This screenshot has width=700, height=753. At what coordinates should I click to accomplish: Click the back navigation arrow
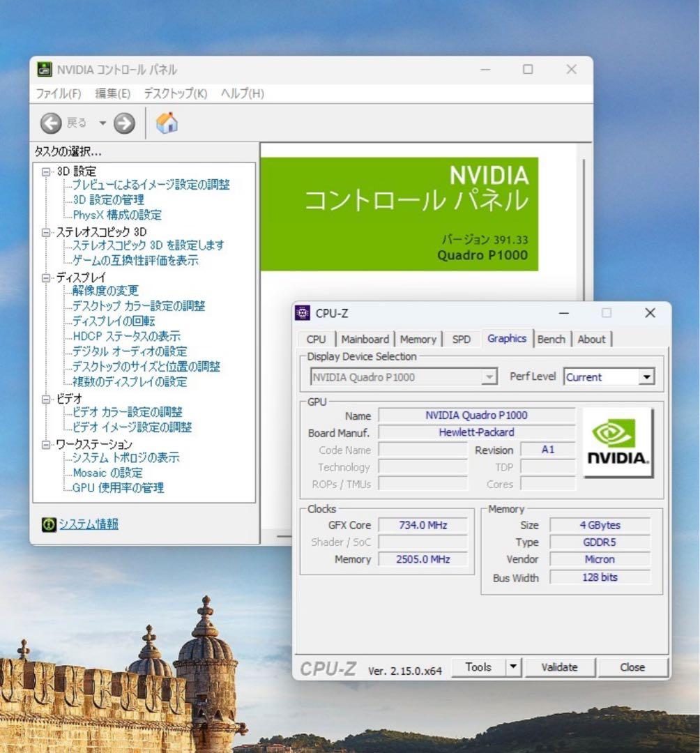tap(50, 123)
